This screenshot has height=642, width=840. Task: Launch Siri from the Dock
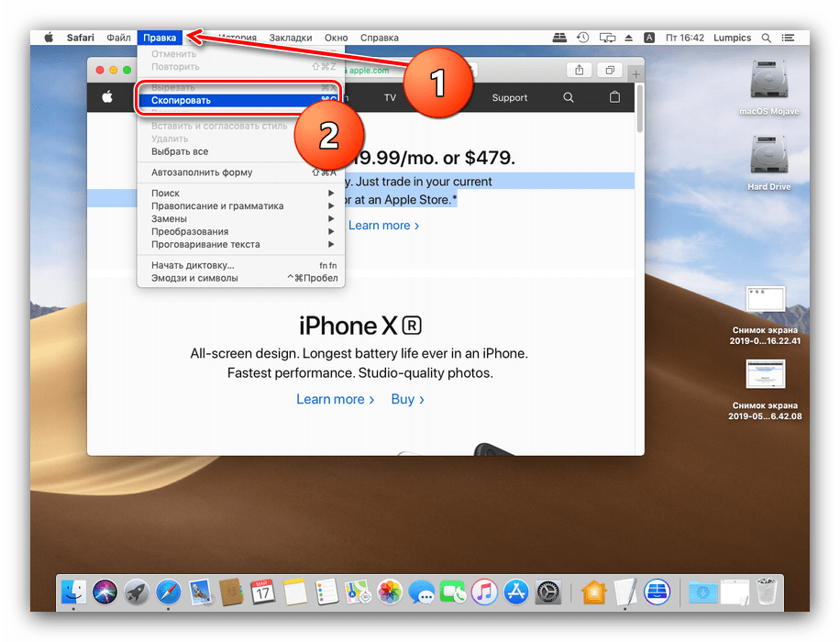105,592
